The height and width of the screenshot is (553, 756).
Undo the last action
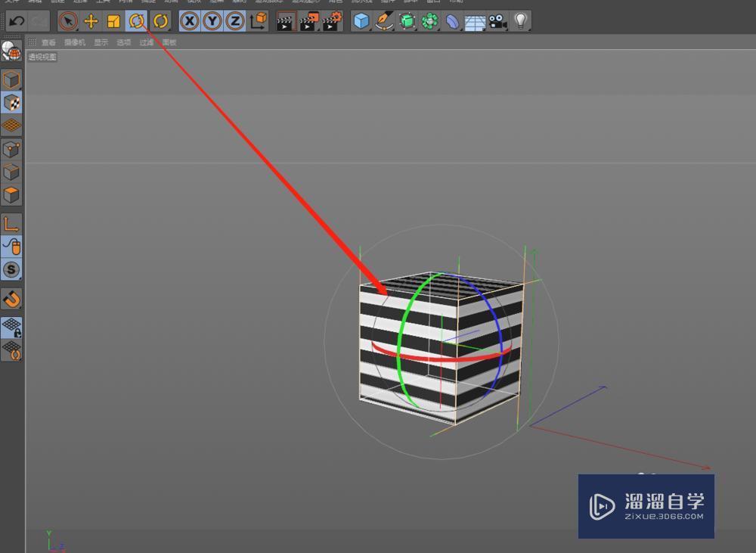click(17, 21)
